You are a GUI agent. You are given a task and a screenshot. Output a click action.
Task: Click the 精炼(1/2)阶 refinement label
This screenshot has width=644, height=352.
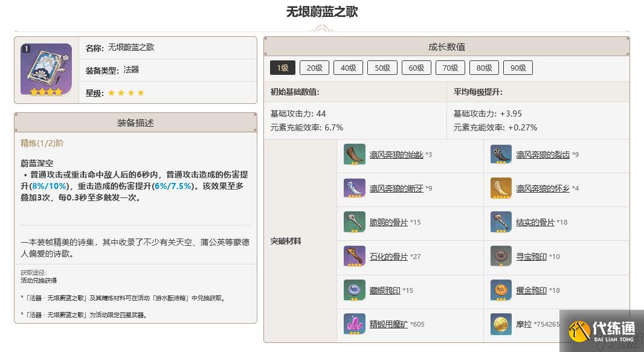point(42,143)
